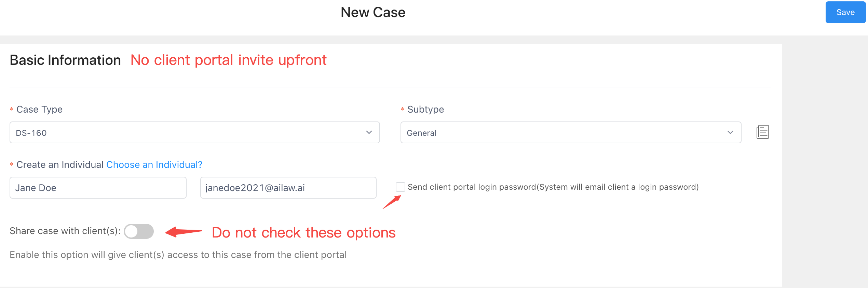This screenshot has width=868, height=288.
Task: Click the Case Type chevron arrow
Action: tap(369, 132)
